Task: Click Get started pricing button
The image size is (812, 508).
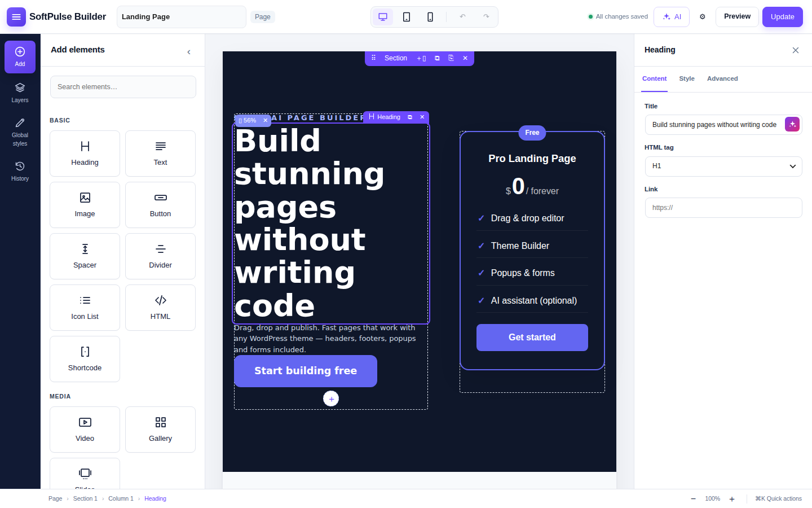Action: [532, 338]
